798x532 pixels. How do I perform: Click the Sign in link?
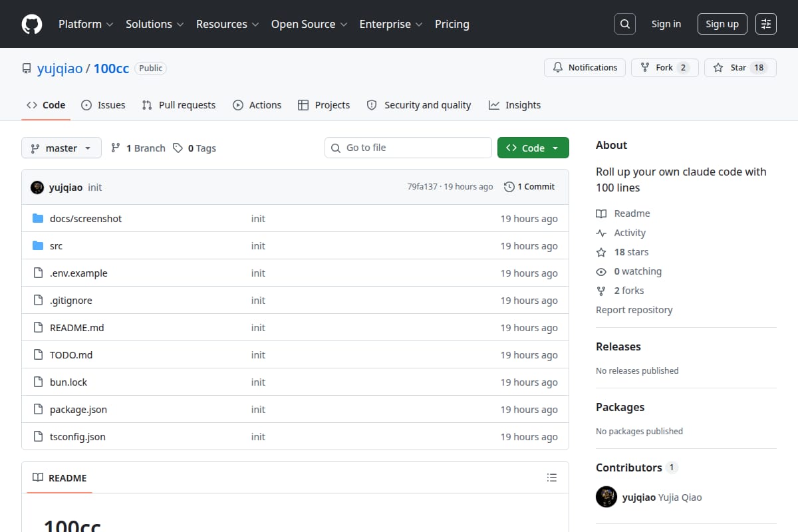pos(666,24)
